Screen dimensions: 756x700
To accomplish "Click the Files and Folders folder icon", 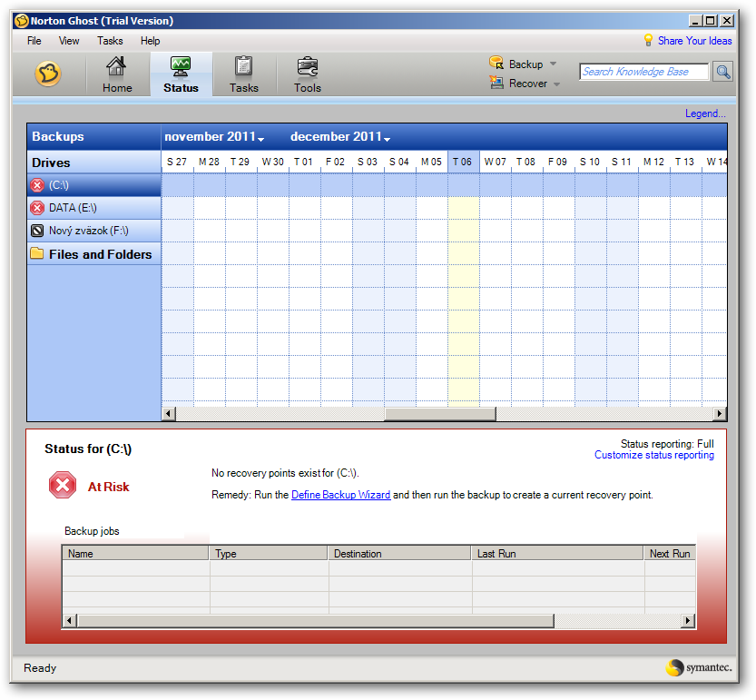I will pyautogui.click(x=37, y=253).
